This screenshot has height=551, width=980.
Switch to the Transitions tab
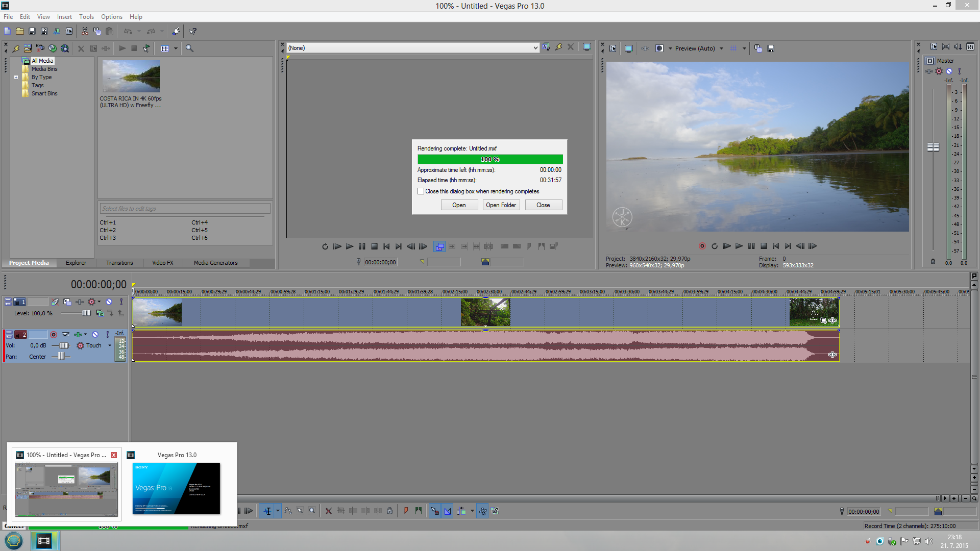tap(119, 263)
